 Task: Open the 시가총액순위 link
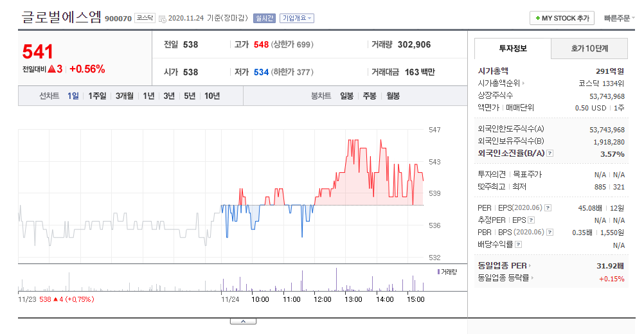pos(501,83)
